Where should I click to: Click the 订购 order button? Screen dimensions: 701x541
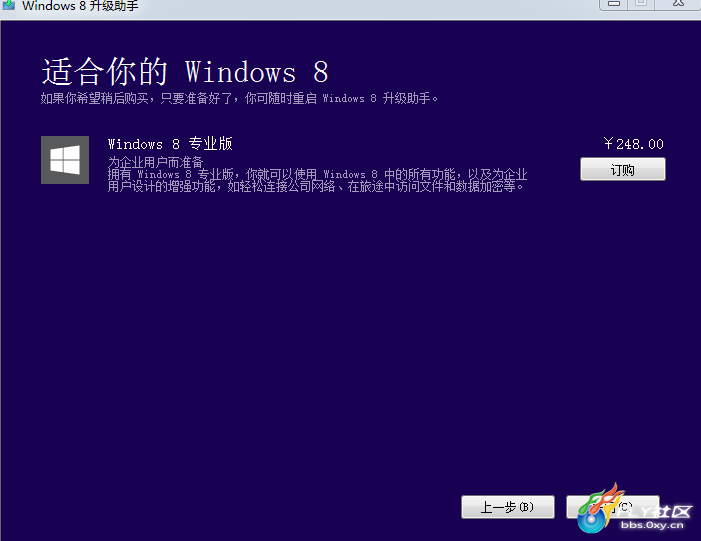[x=623, y=169]
